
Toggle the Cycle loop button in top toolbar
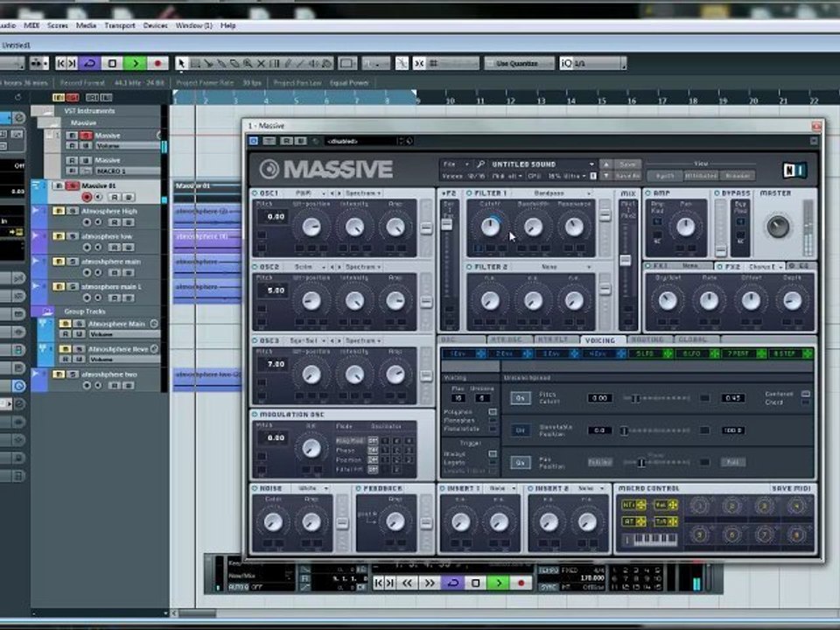[x=90, y=63]
